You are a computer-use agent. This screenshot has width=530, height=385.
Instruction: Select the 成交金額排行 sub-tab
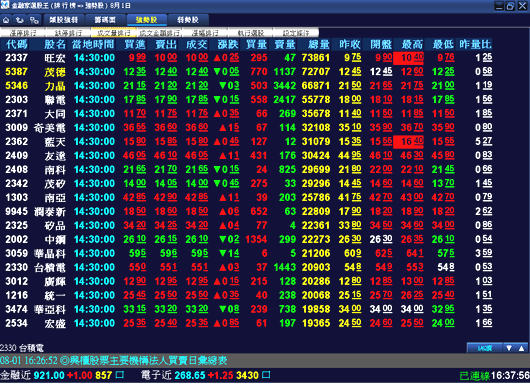[160, 33]
